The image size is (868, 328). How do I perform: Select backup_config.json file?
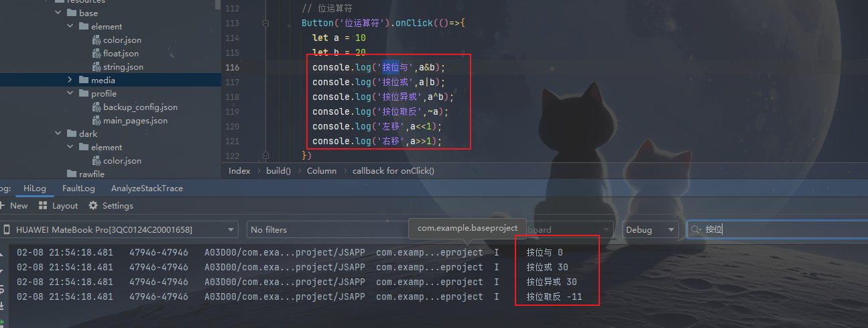[140, 107]
